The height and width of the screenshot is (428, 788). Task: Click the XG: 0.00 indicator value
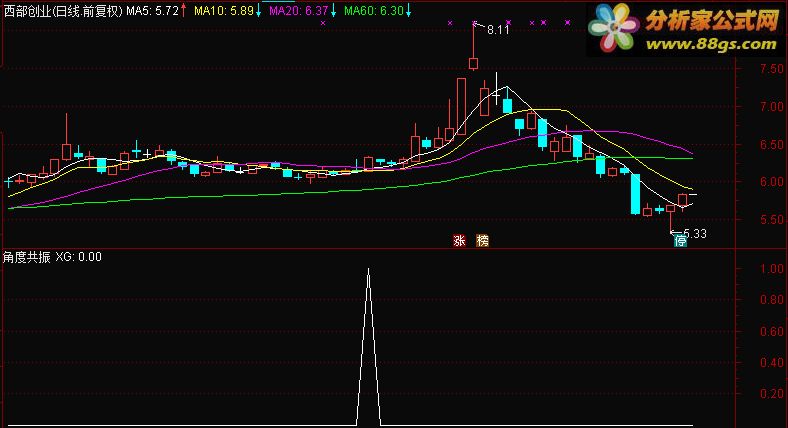[x=78, y=257]
